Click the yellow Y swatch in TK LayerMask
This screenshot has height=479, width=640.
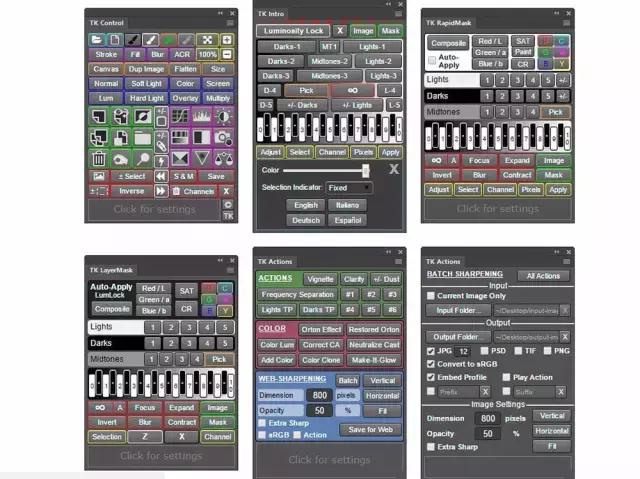click(225, 311)
